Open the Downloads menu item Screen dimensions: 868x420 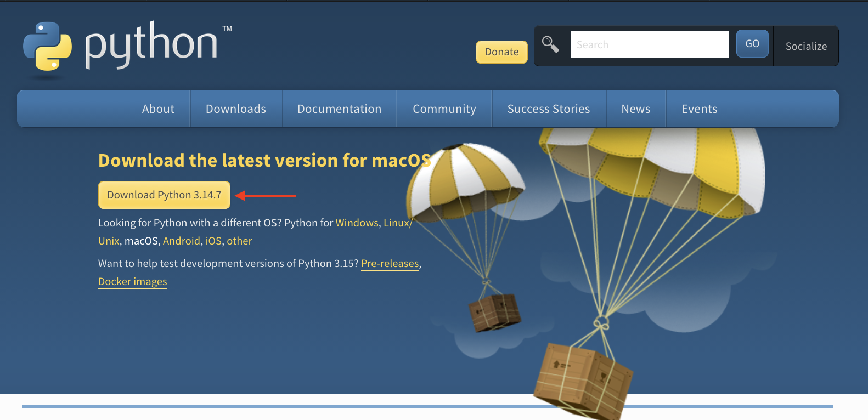[236, 109]
